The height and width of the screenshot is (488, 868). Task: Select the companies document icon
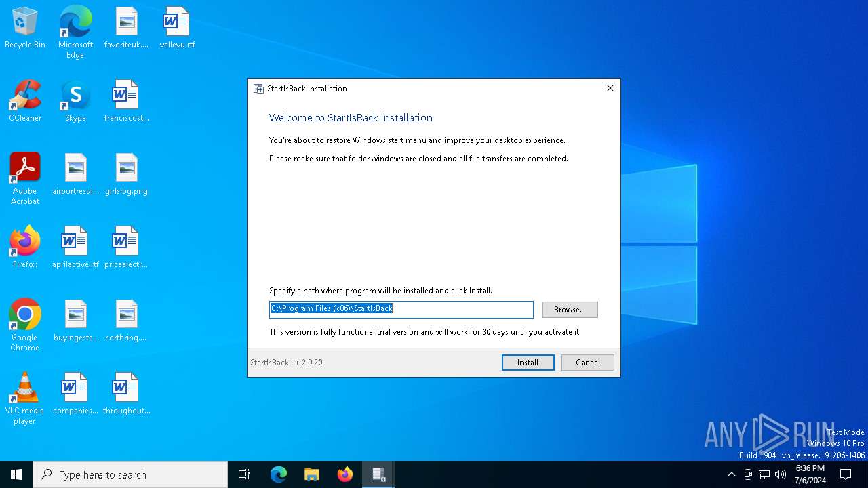click(x=75, y=394)
